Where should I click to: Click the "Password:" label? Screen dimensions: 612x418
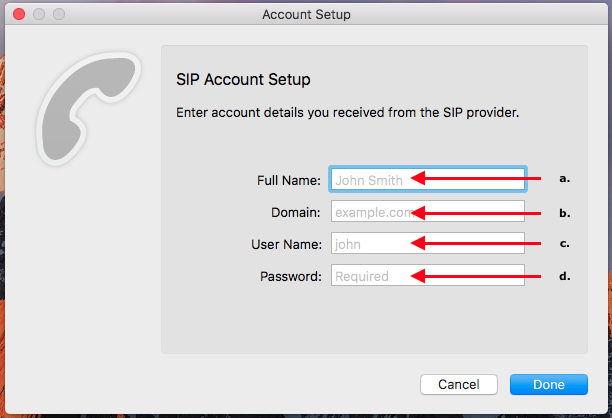[289, 276]
